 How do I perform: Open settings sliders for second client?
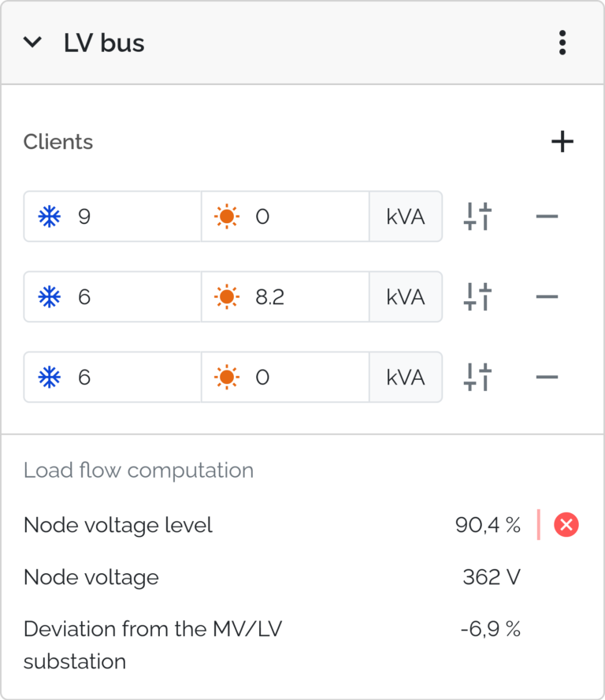[x=477, y=297]
